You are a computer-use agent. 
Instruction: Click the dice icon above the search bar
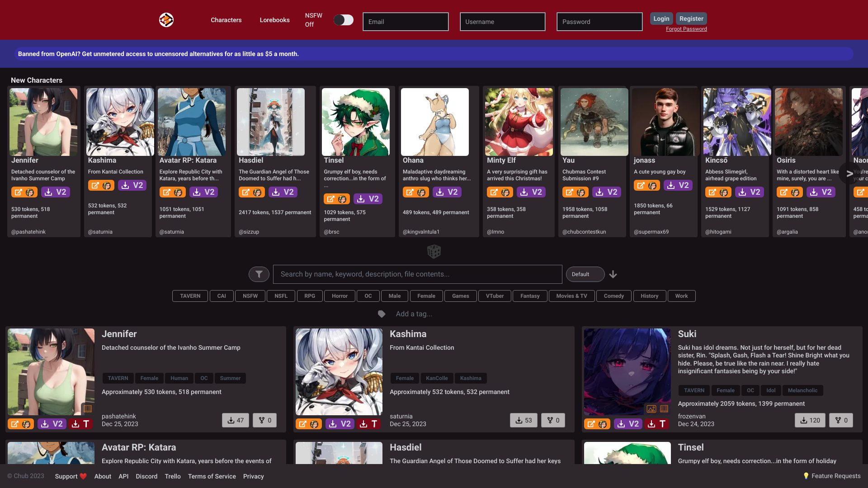(434, 252)
